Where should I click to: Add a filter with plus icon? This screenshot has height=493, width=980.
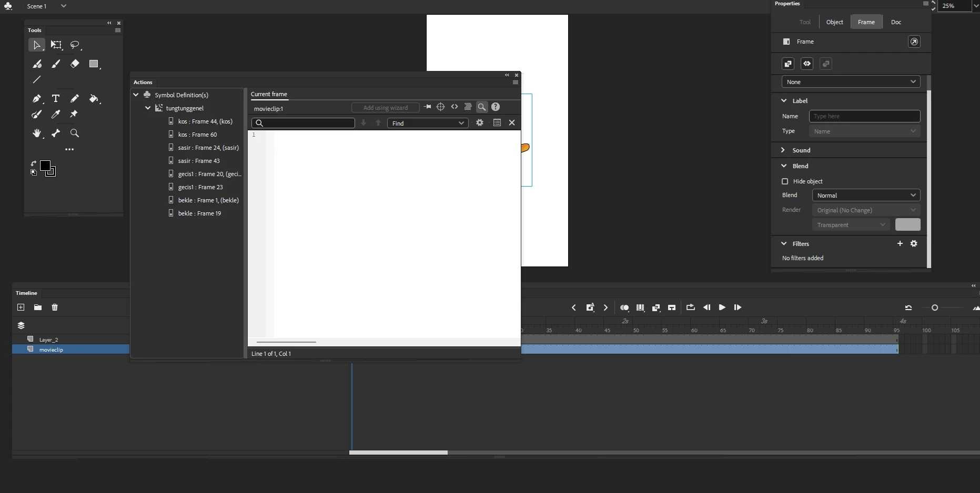point(900,243)
